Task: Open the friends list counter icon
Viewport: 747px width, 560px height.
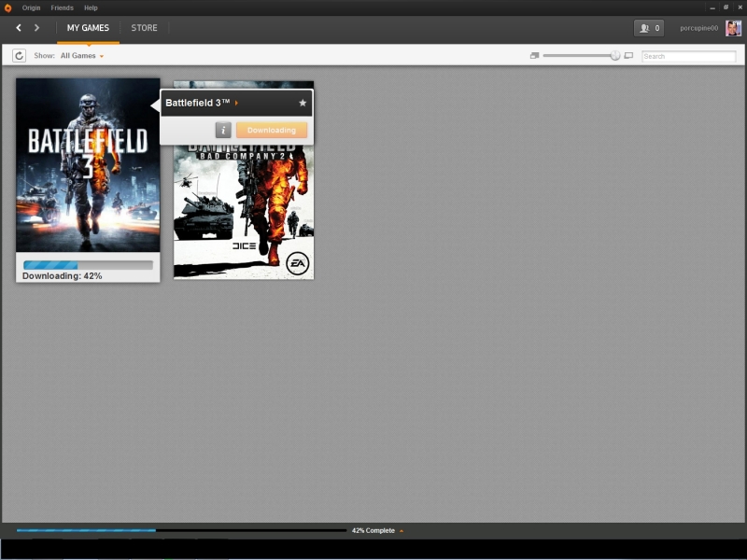Action: (648, 28)
